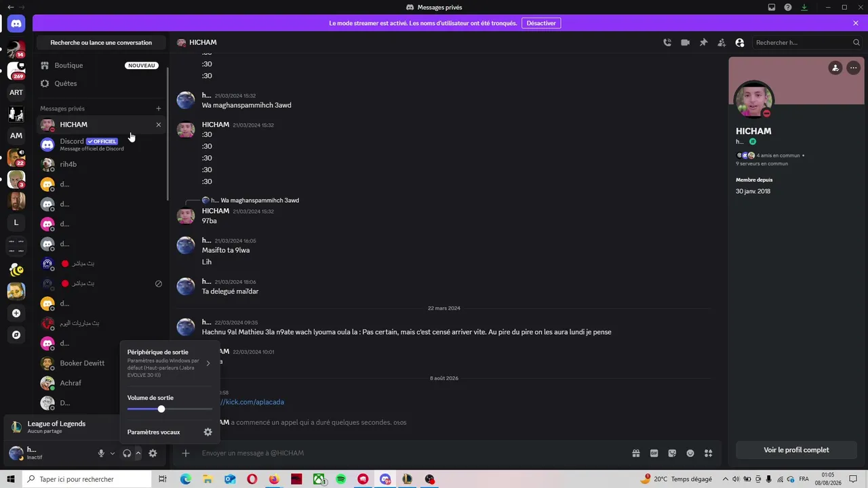868x488 pixels.
Task: Open the sticker picker
Action: point(672,453)
